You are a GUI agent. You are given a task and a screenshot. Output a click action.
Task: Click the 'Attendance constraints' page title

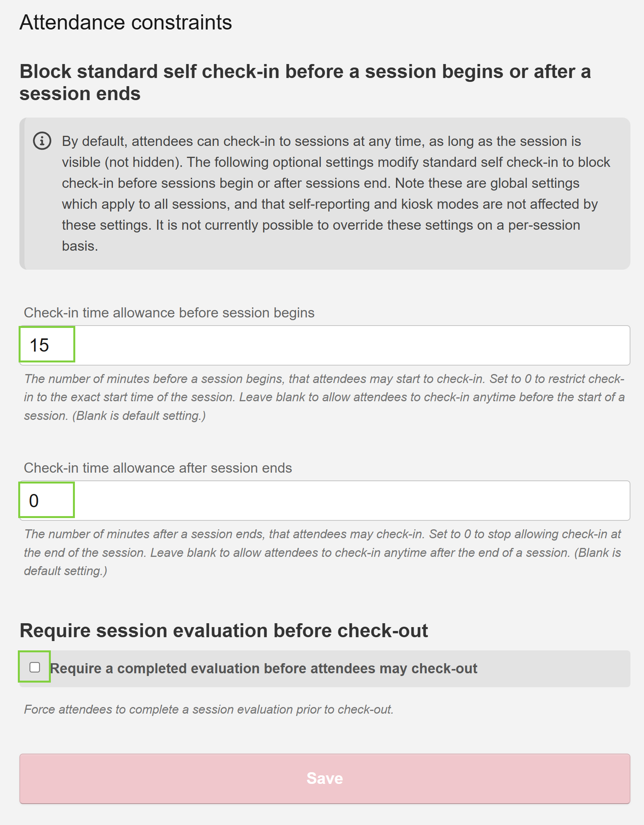(126, 22)
